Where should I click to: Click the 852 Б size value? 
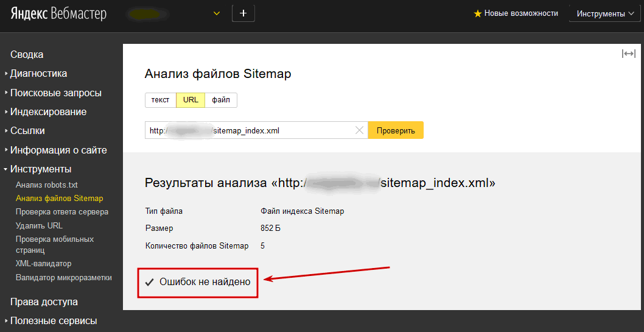pos(271,228)
